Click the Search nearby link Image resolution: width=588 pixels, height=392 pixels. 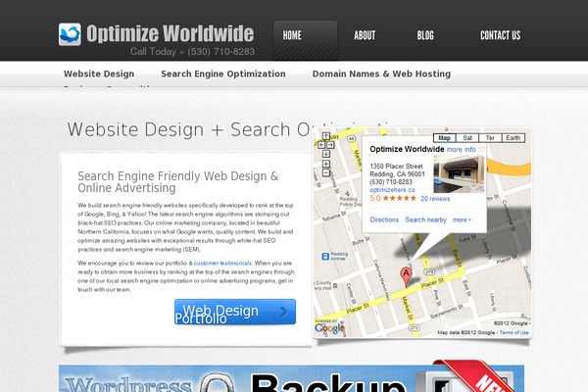click(425, 220)
